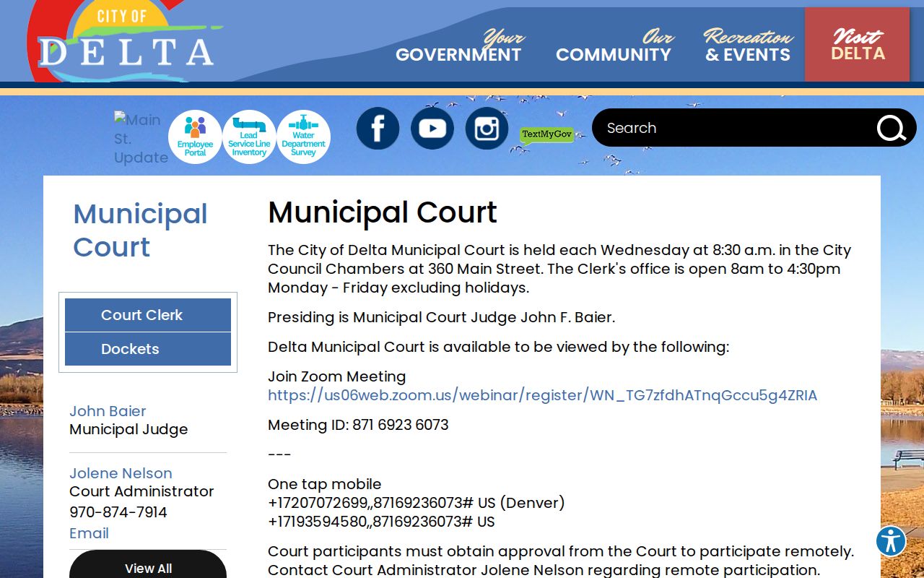Click the Court Administrator title text
The width and height of the screenshot is (924, 578).
[141, 491]
